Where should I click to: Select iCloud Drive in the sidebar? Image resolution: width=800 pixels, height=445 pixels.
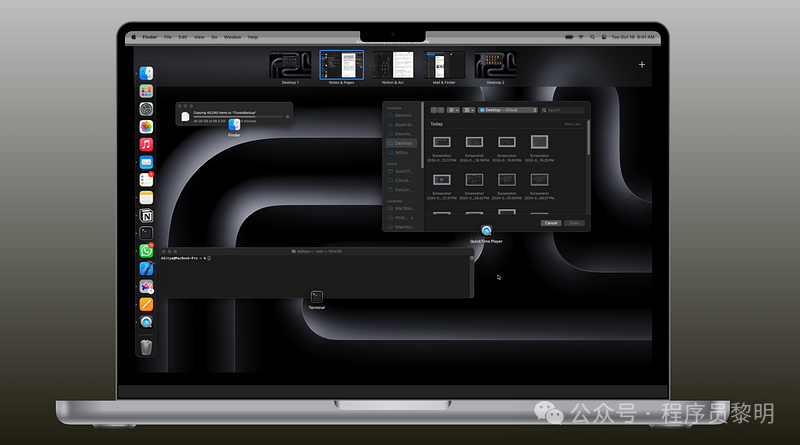402,180
